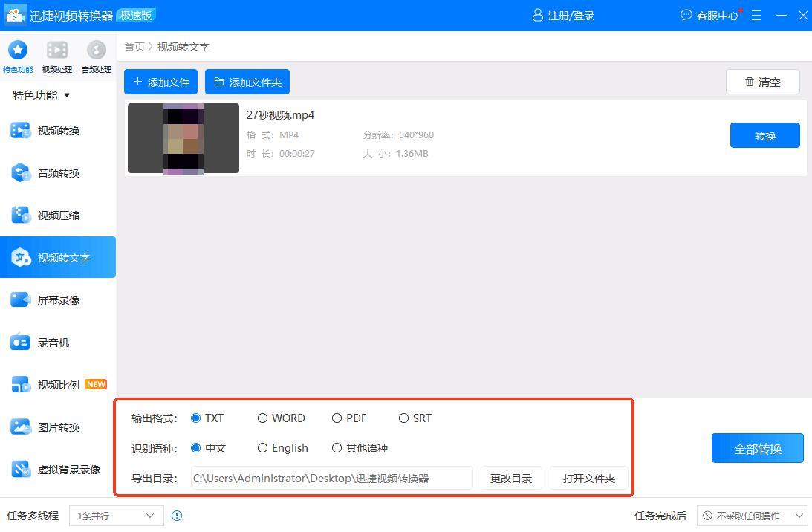Open the 录音机 recorder tool
The width and height of the screenshot is (812, 532).
point(53,343)
